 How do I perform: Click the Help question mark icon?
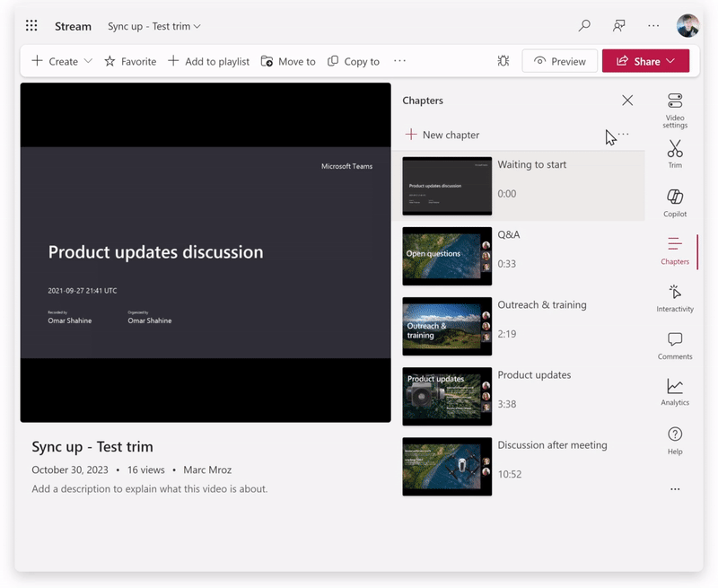[x=675, y=439]
